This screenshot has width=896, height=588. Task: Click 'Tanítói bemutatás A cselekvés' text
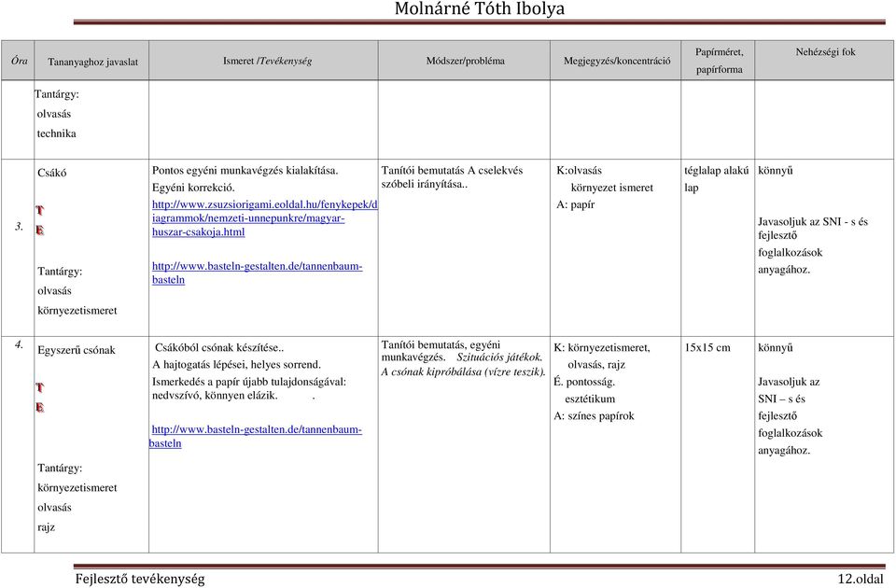click(452, 170)
